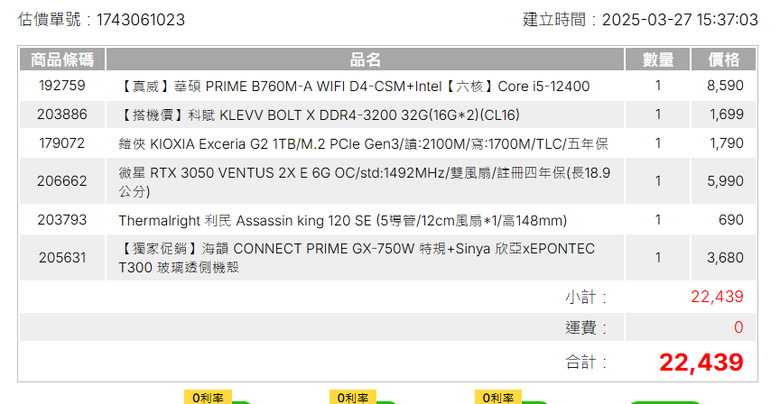The image size is (780, 404).
Task: Click the large red 合計 total amount
Action: pos(701,362)
